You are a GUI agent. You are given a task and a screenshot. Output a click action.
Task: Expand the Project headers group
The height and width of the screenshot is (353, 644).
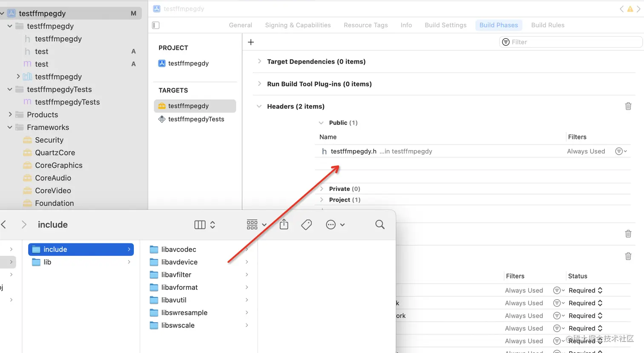[322, 200]
